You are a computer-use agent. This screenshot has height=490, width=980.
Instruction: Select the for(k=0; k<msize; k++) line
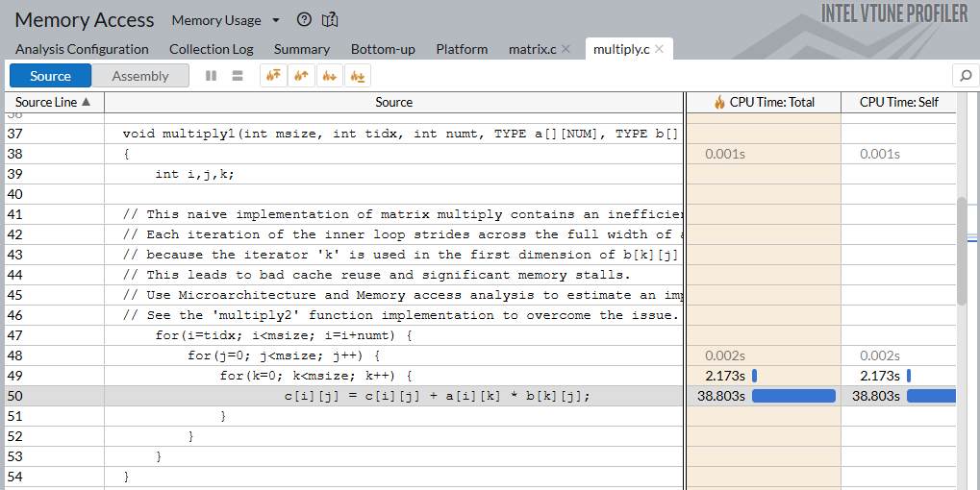click(x=315, y=376)
